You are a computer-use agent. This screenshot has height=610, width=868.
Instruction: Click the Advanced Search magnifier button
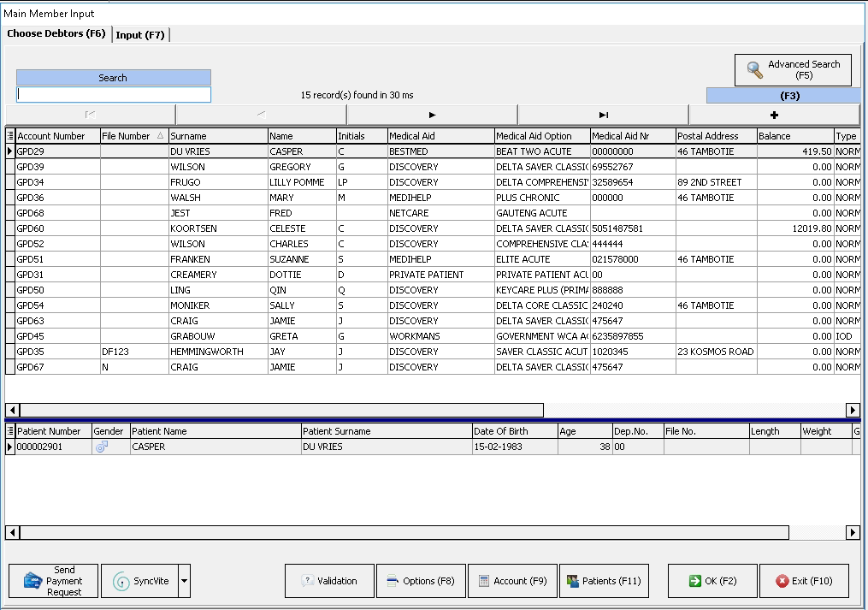[792, 70]
